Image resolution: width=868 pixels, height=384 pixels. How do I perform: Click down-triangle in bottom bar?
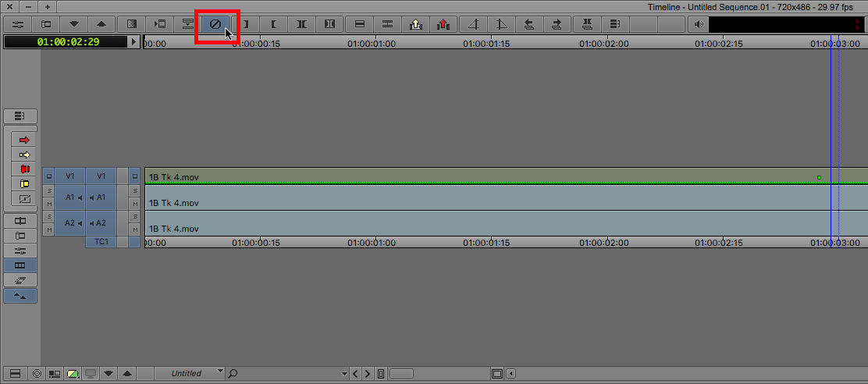pos(108,374)
